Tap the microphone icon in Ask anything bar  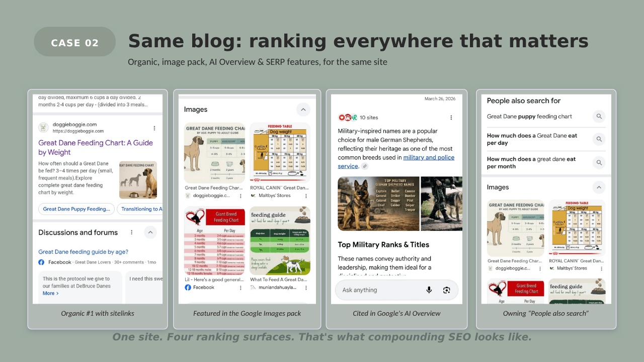click(x=429, y=290)
